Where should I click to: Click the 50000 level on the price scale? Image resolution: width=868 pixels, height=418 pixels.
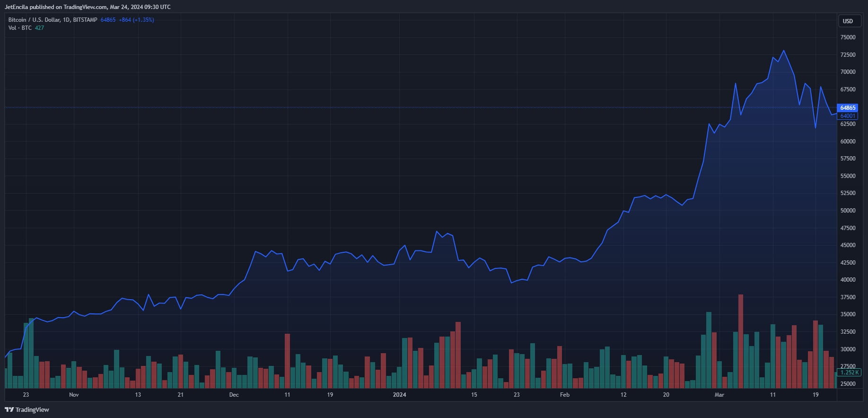tap(848, 211)
